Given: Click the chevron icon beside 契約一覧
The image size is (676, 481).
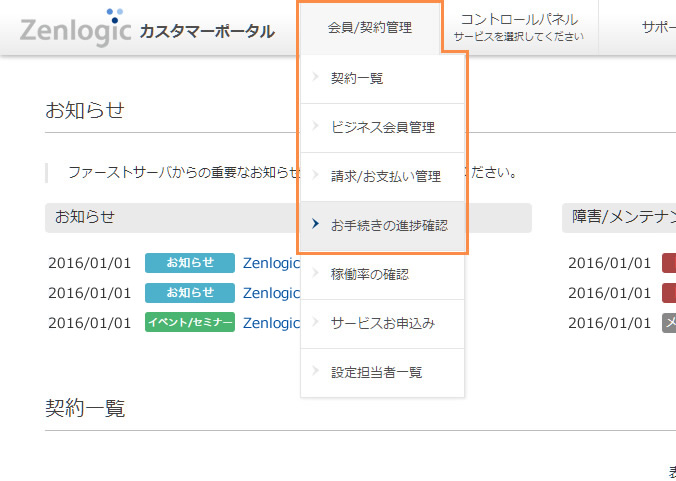Looking at the screenshot, I should [315, 78].
